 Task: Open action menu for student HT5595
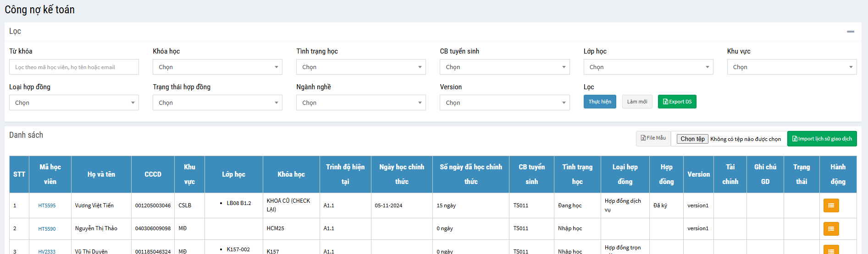pos(831,205)
